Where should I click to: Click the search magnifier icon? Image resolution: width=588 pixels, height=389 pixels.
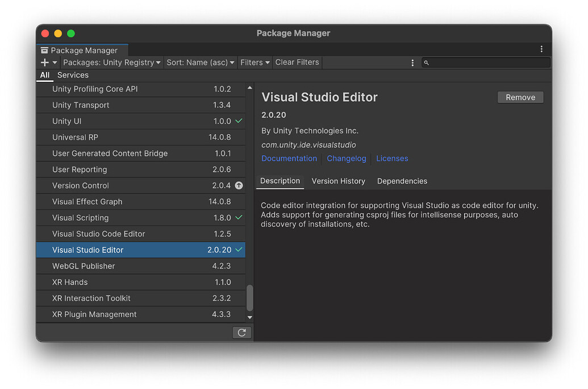(x=426, y=63)
